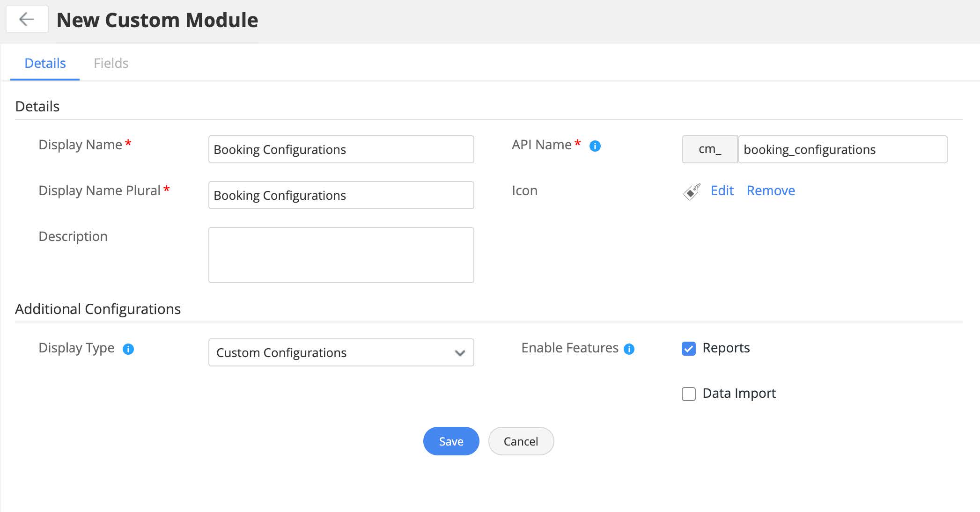Click the Edit icon link
This screenshot has width=980, height=512.
(x=722, y=190)
